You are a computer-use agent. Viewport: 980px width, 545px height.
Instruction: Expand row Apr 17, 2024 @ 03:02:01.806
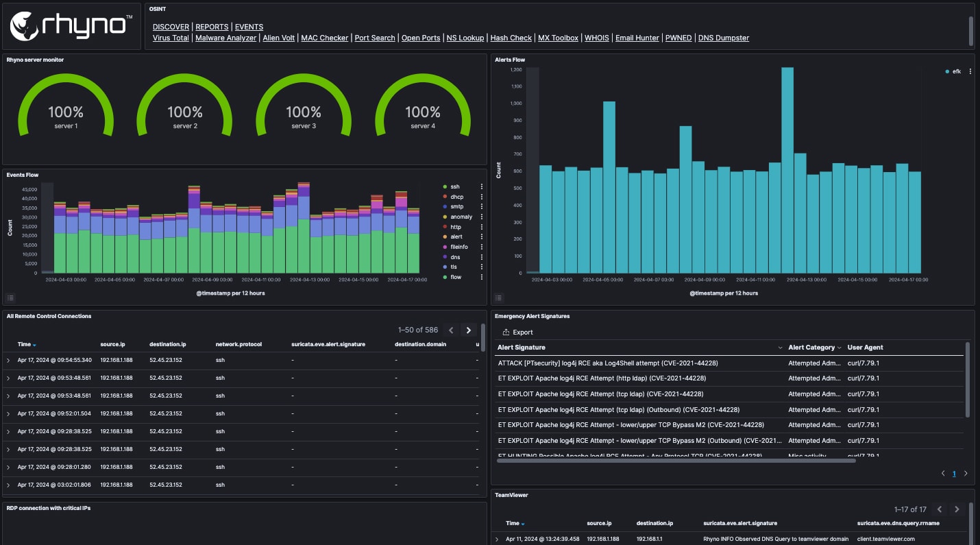click(x=8, y=485)
